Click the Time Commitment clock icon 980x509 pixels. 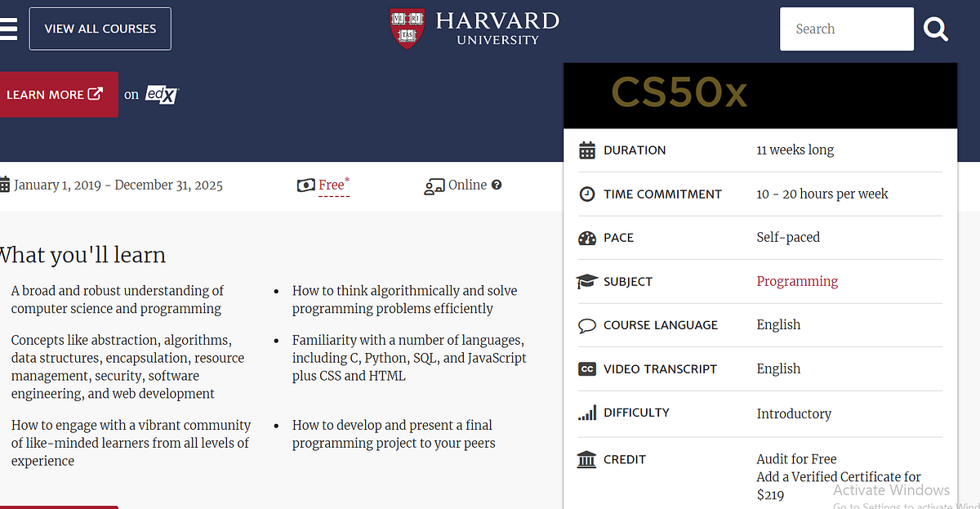586,194
